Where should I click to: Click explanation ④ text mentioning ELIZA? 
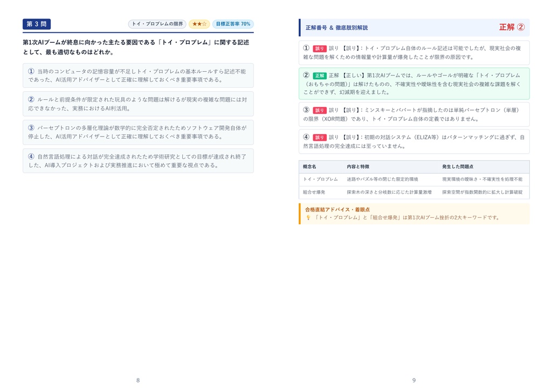pyautogui.click(x=414, y=142)
